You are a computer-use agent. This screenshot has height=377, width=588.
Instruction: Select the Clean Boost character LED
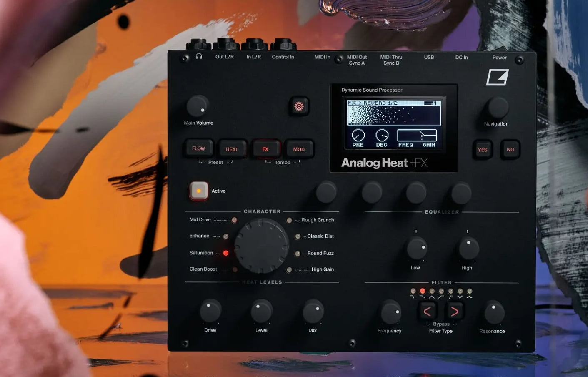(x=235, y=269)
